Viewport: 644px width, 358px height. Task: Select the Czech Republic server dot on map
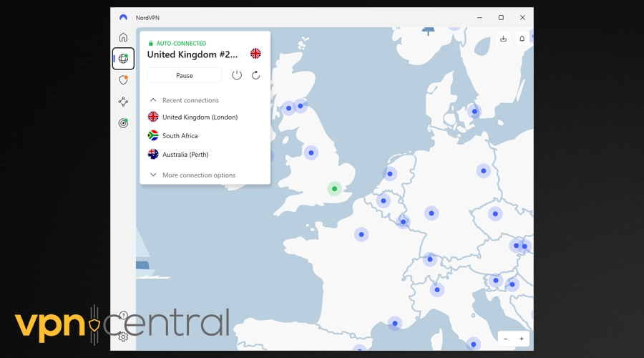[x=495, y=214]
